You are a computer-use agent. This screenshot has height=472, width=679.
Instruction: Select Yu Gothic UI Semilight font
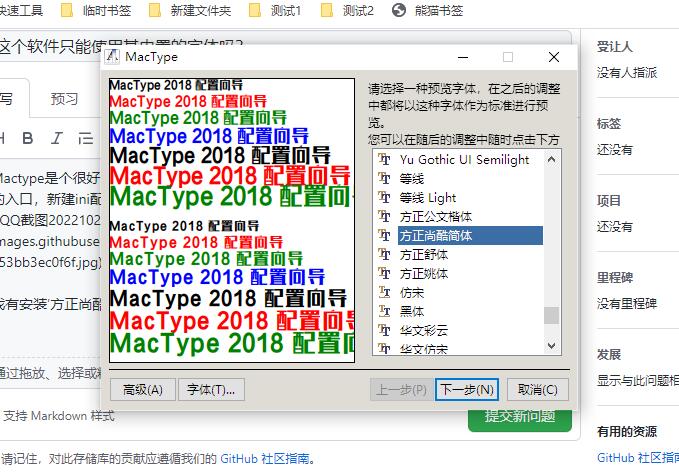464,160
